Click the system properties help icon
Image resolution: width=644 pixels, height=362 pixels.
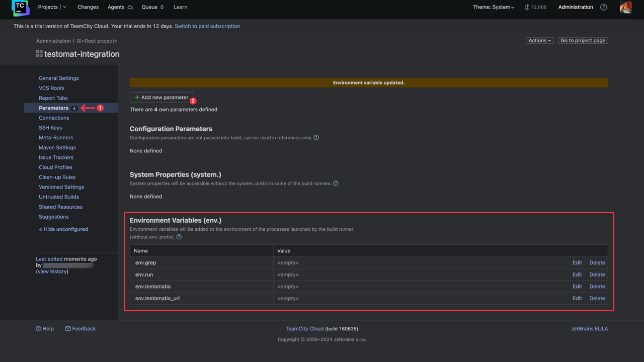(336, 183)
